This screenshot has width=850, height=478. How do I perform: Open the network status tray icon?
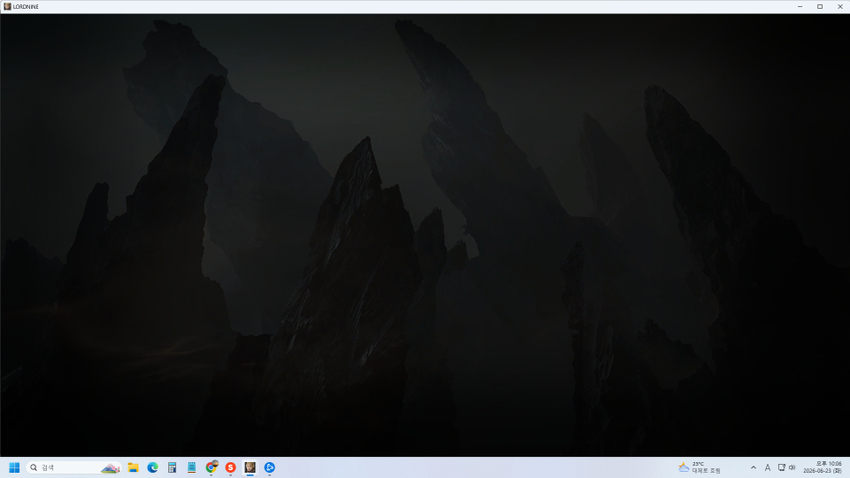[781, 467]
